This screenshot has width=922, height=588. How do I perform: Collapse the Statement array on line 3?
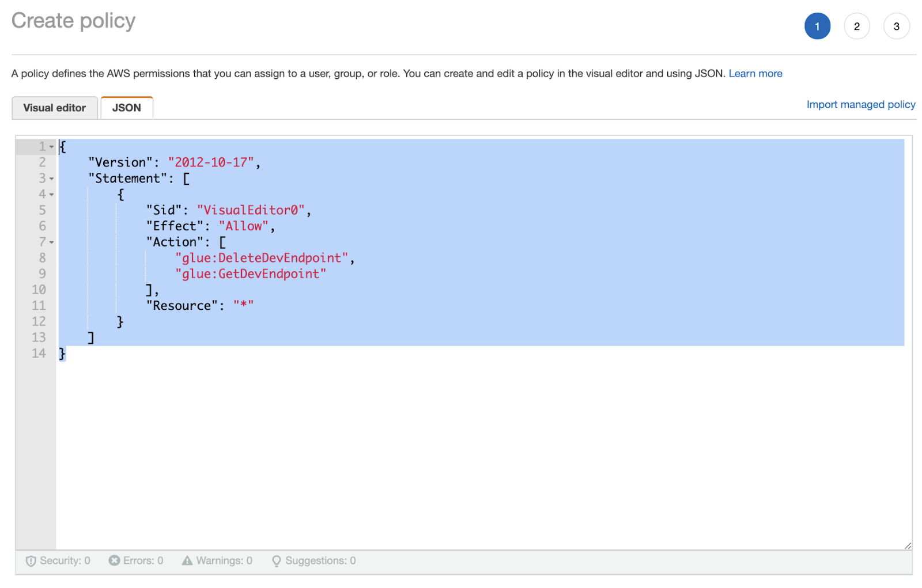tap(51, 179)
